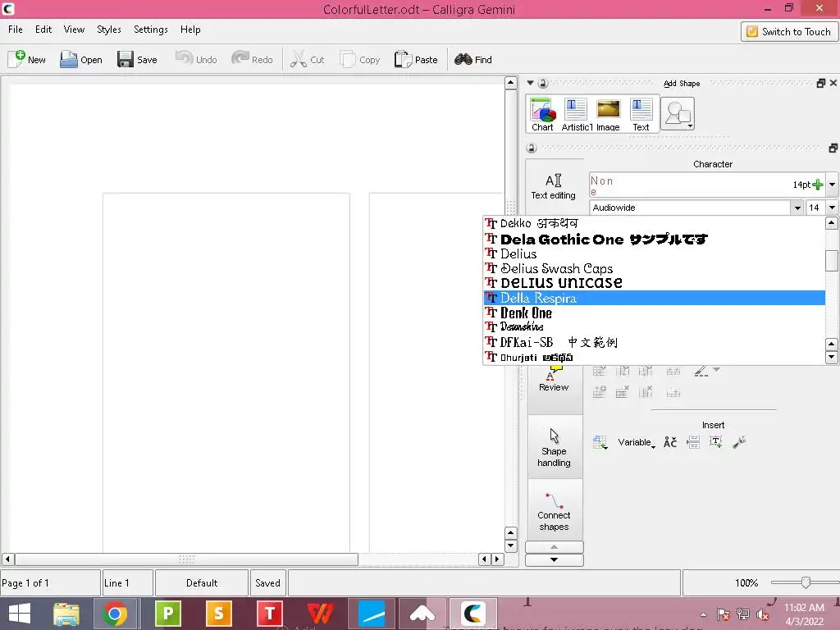
Task: Open Find with the binoculars icon
Action: point(473,59)
